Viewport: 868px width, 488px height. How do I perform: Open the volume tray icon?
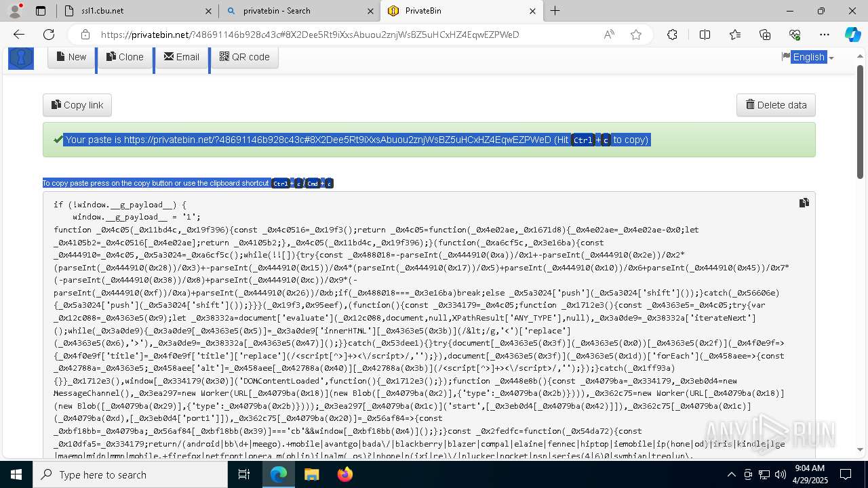780,474
